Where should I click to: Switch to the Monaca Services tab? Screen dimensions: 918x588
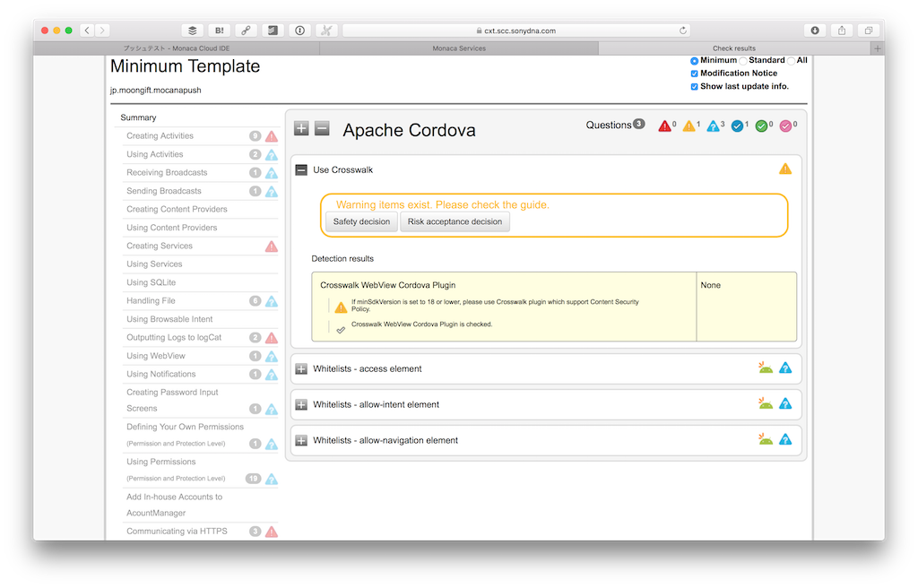459,48
